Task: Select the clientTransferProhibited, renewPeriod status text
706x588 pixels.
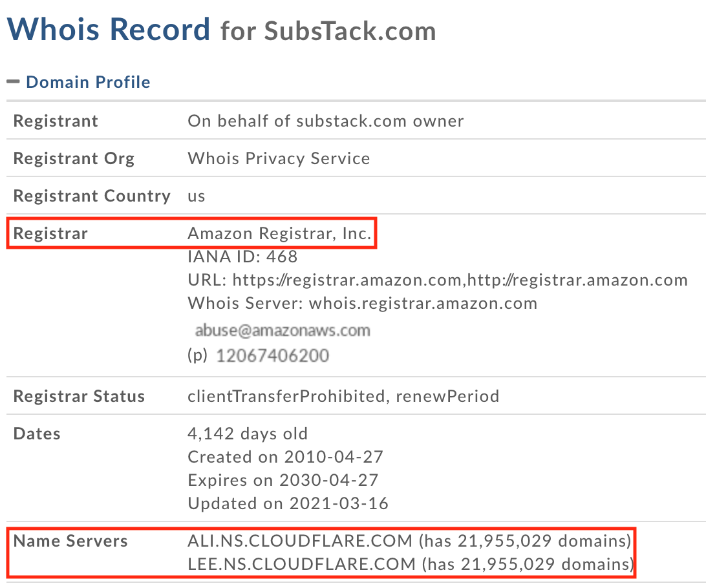Action: click(x=343, y=395)
